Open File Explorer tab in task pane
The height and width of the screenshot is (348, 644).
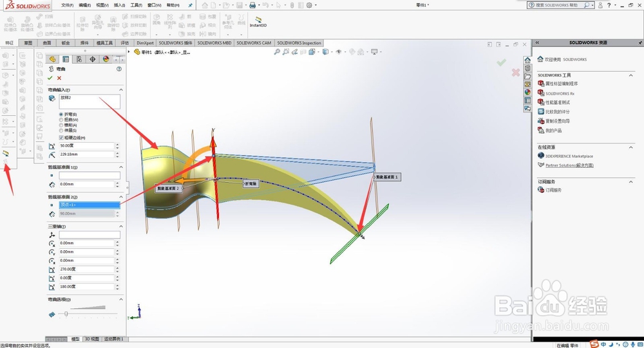(527, 77)
